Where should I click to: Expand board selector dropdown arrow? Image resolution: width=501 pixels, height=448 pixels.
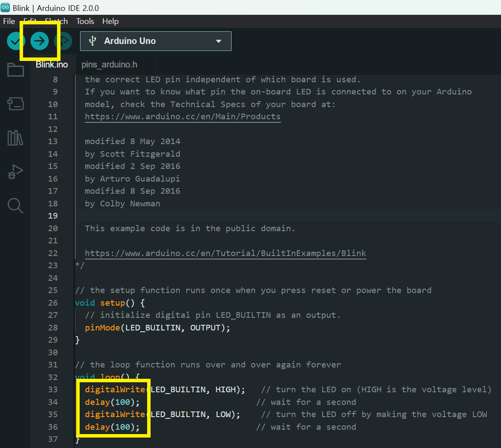click(219, 41)
